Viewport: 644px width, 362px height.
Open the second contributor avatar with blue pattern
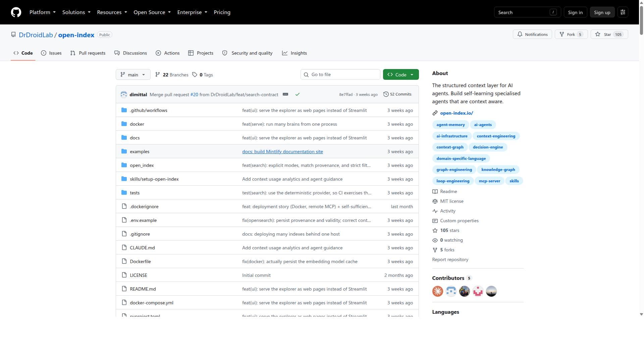pos(451,291)
